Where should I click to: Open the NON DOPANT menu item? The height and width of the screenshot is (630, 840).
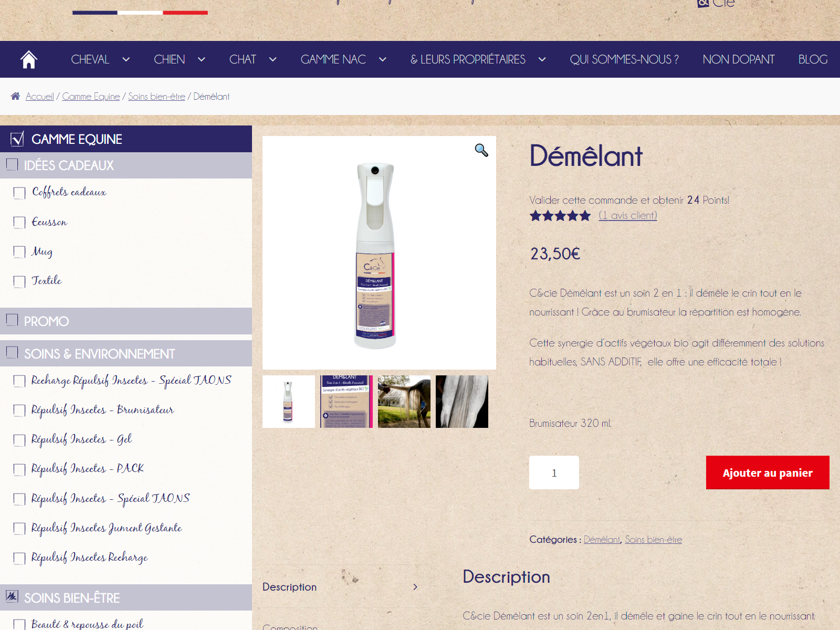[x=739, y=59]
